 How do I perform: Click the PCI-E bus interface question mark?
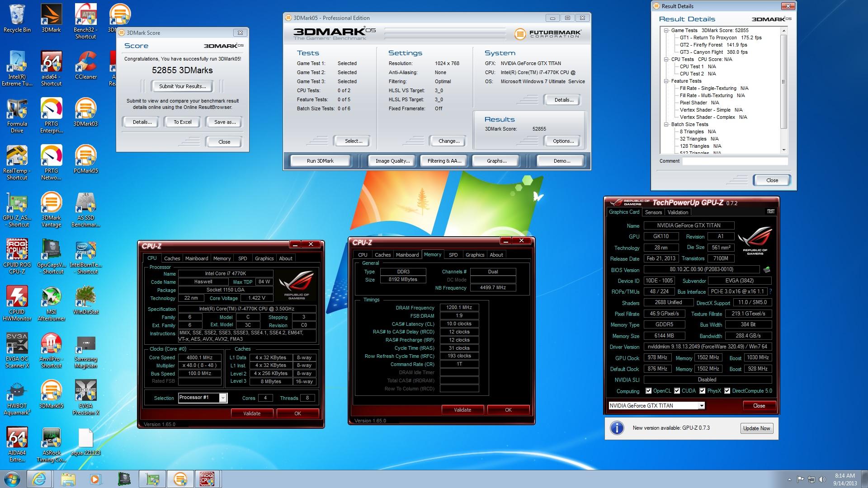[x=770, y=291]
